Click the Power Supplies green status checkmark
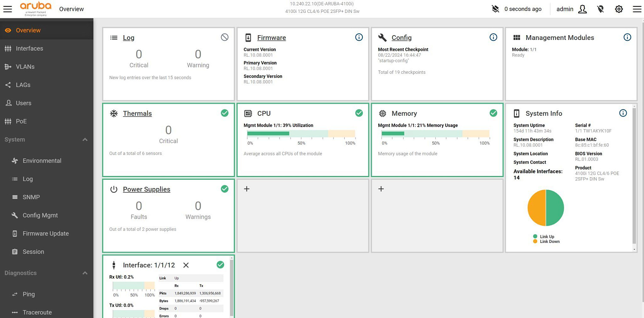The image size is (644, 318). point(225,189)
